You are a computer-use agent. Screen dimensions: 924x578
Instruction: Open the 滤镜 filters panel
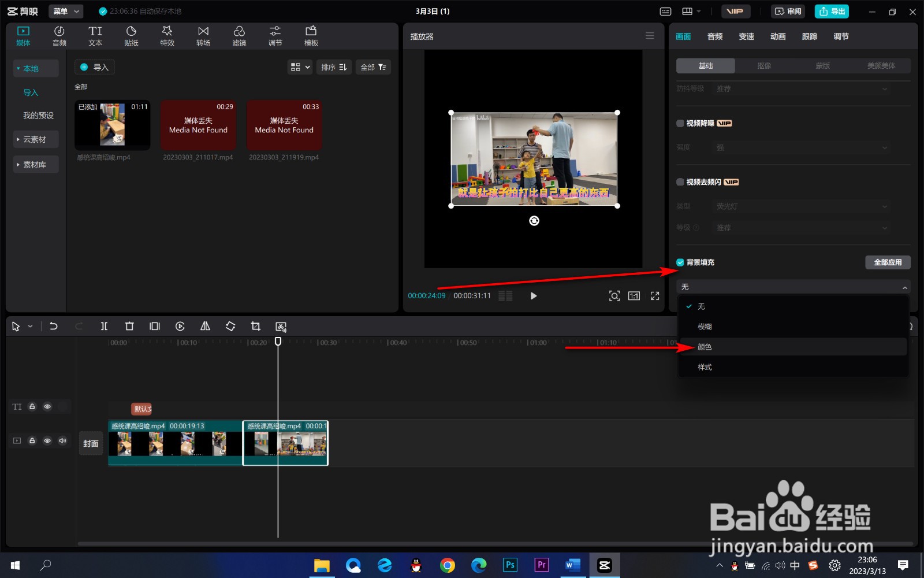(239, 36)
